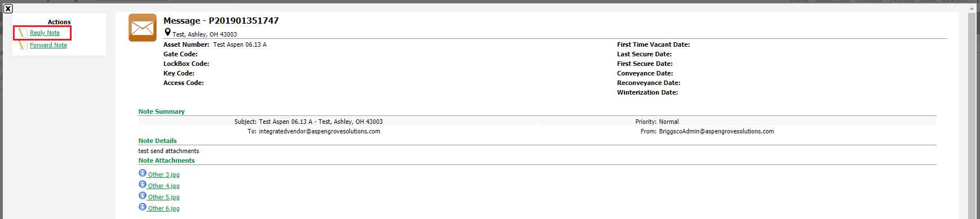Screen dimensions: 980x219
Task: Click the location pin icon near address
Action: pyautogui.click(x=167, y=33)
